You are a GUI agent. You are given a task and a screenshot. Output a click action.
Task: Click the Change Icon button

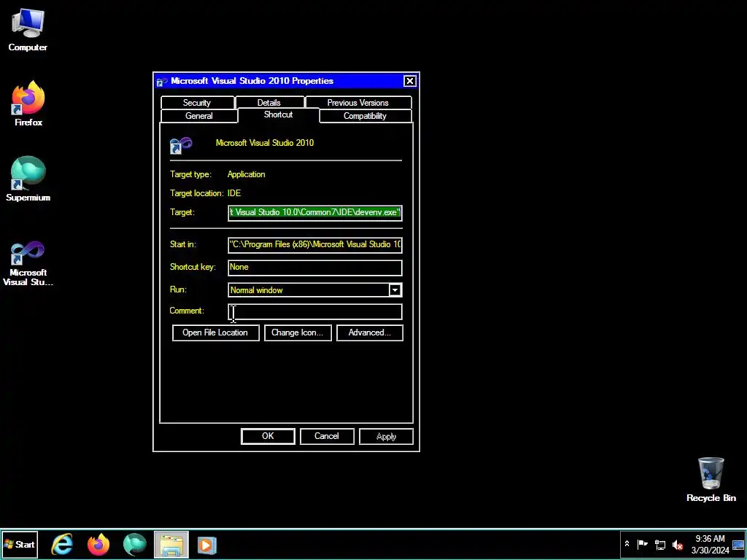pos(298,332)
